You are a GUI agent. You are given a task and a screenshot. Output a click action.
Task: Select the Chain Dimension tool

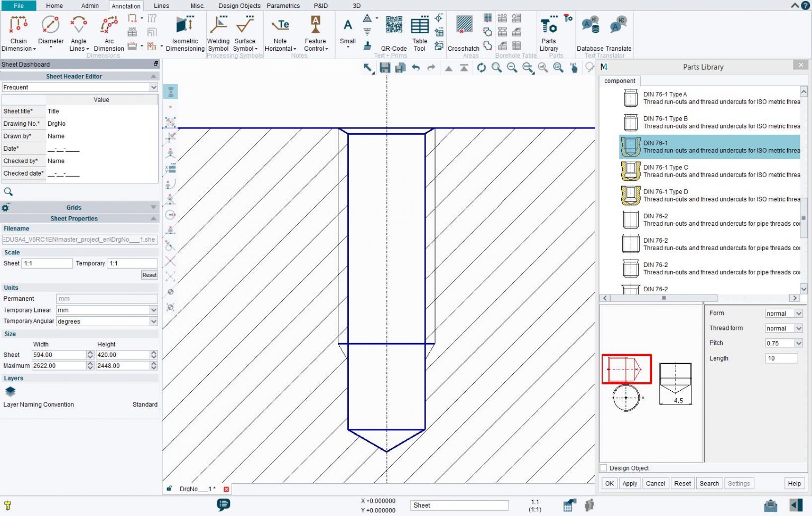click(18, 32)
